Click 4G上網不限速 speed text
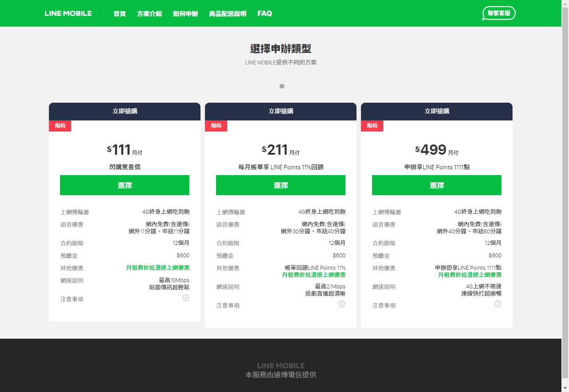Image resolution: width=569 pixels, height=392 pixels. (x=484, y=287)
